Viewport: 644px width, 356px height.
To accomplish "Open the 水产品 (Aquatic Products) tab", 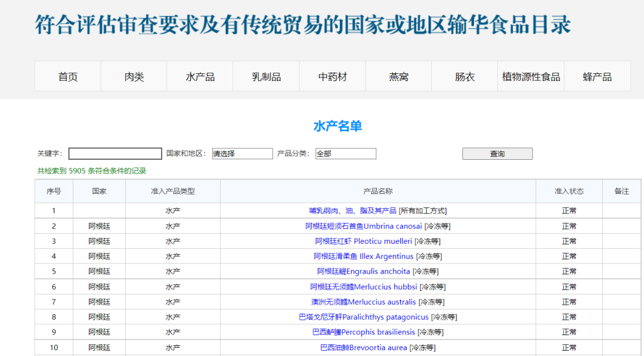I will (199, 75).
